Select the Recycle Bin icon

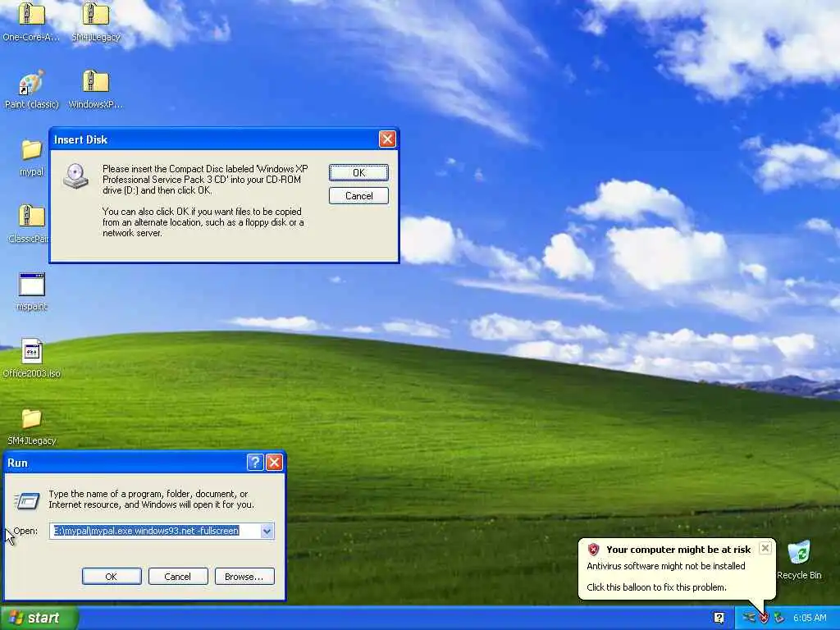[799, 552]
